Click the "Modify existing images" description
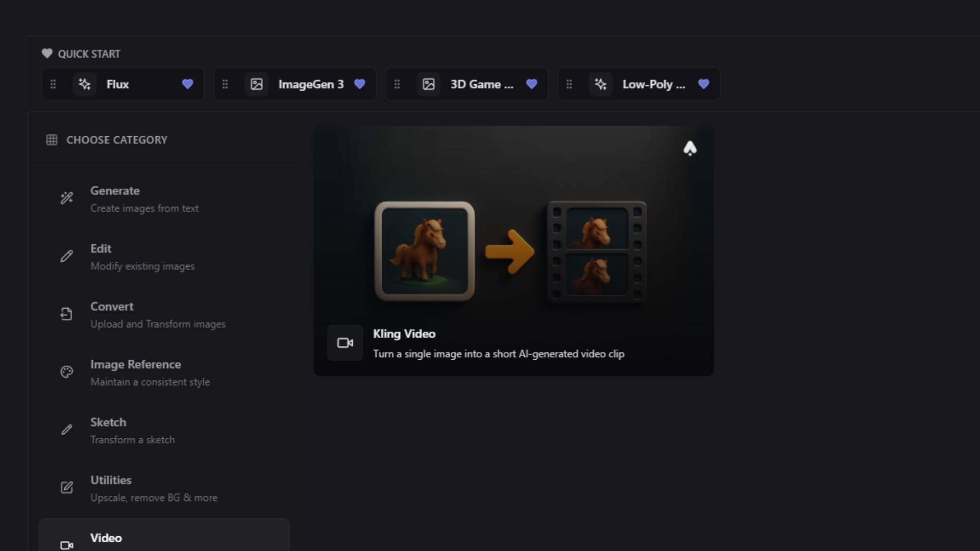This screenshot has height=551, width=980. click(142, 266)
